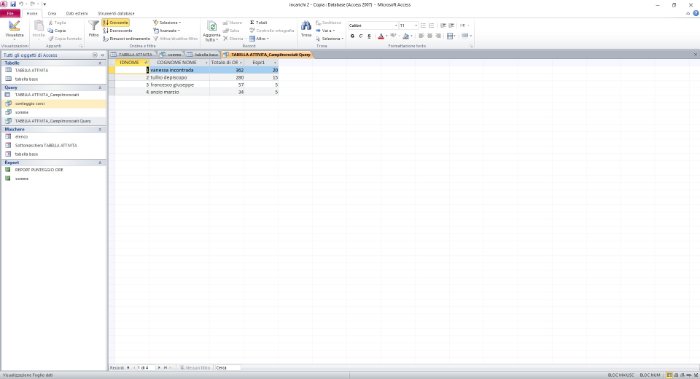Click the Undo icon in quick access toolbar
The width and height of the screenshot is (700, 379).
(21, 4)
